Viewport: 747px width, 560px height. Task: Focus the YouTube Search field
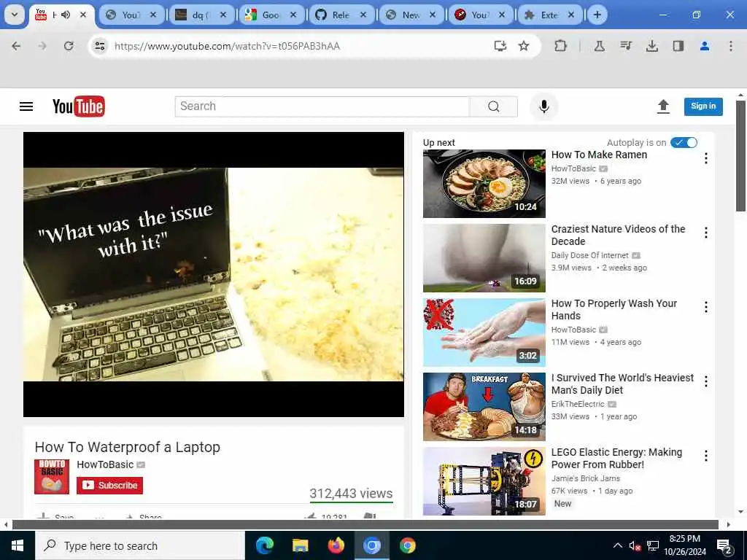322,106
